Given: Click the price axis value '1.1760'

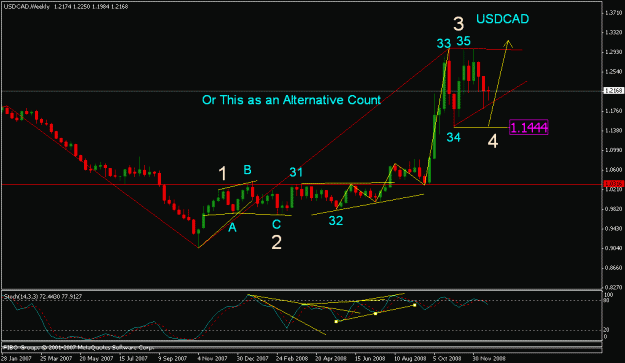Looking at the screenshot, I should (614, 111).
